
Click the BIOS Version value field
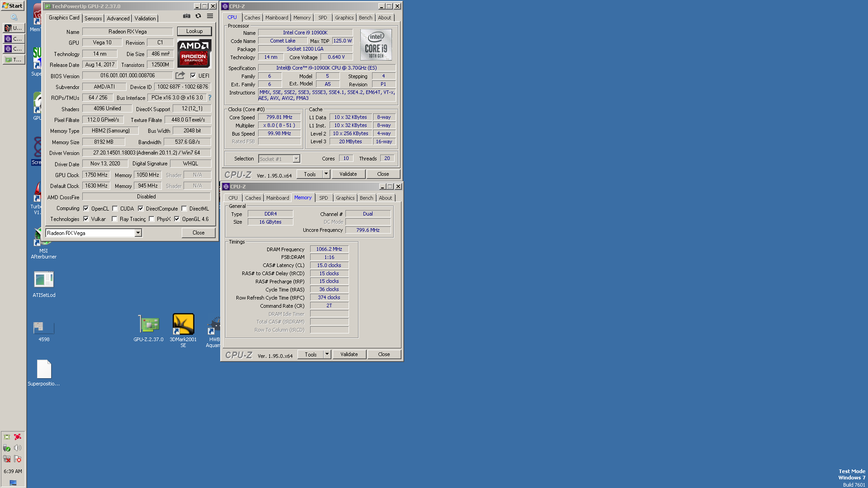127,75
